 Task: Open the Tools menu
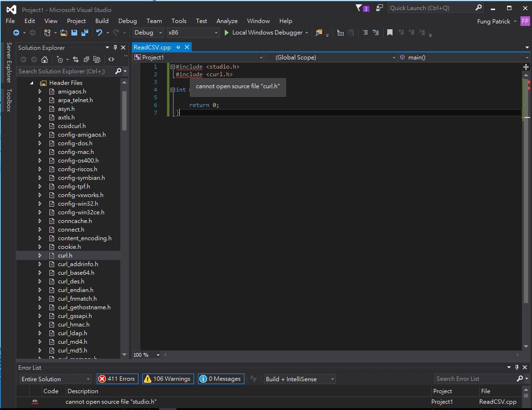[179, 21]
